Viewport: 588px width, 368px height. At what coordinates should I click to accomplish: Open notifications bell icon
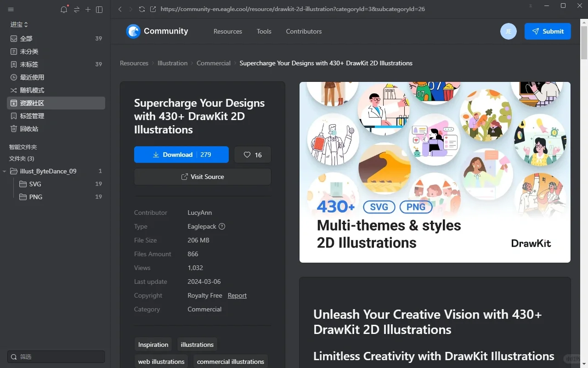[64, 10]
